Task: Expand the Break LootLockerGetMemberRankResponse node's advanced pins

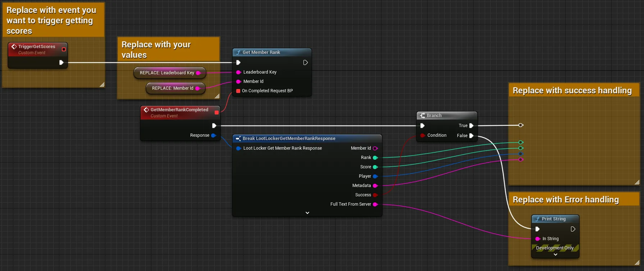Action: point(307,213)
